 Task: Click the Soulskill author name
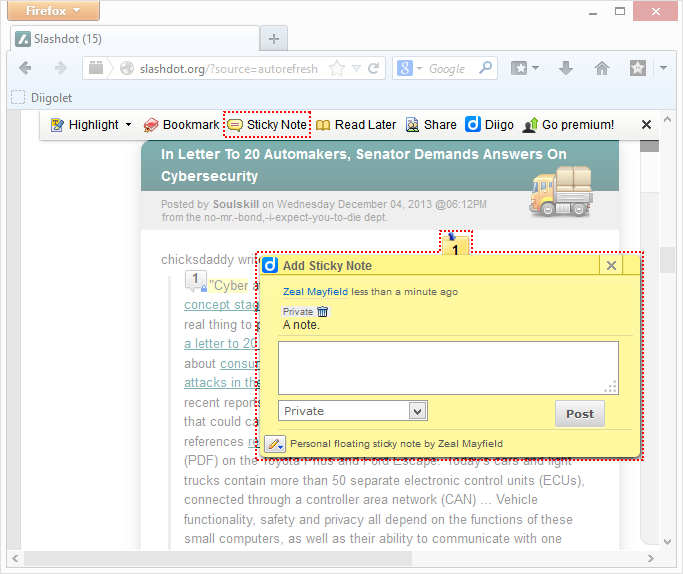coord(236,204)
